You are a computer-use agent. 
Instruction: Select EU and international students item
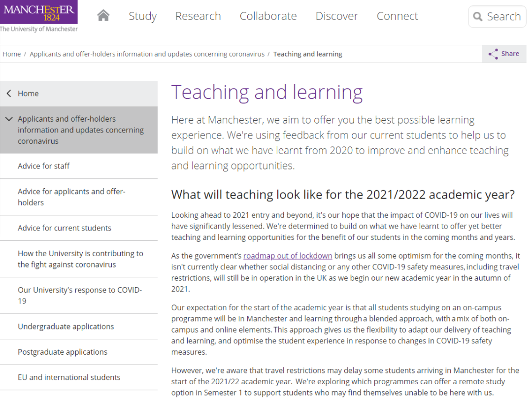click(69, 377)
